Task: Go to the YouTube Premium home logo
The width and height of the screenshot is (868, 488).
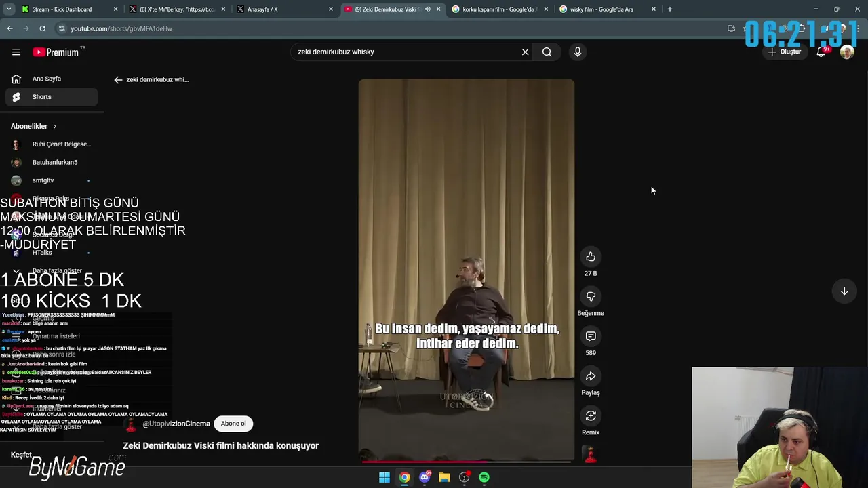Action: [x=56, y=52]
